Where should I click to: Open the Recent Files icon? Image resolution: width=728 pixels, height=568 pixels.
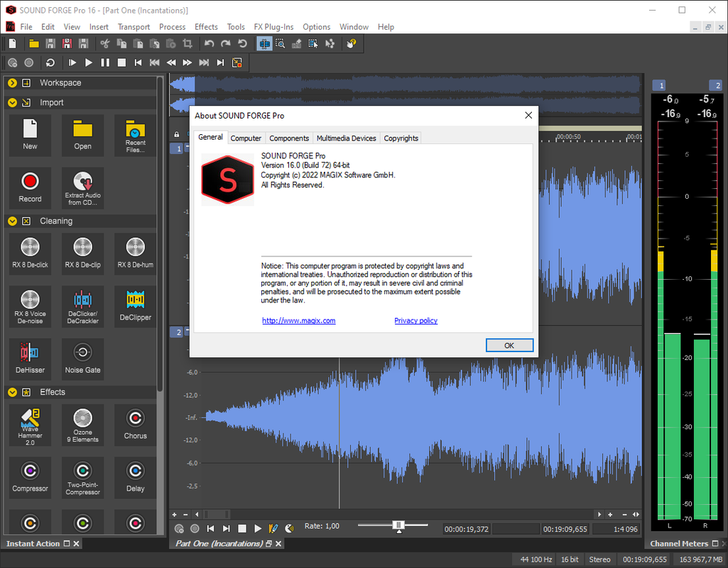click(x=135, y=136)
